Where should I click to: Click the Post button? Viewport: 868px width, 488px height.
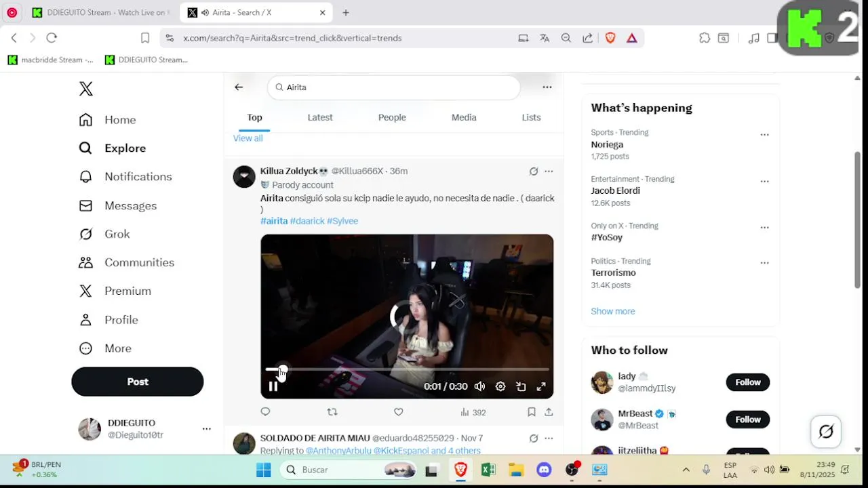tap(138, 382)
